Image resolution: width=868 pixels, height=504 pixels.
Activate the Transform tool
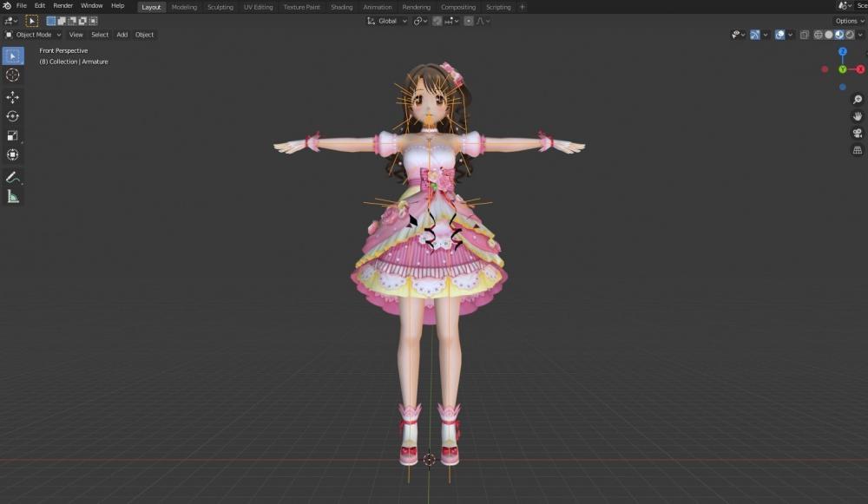coord(13,155)
